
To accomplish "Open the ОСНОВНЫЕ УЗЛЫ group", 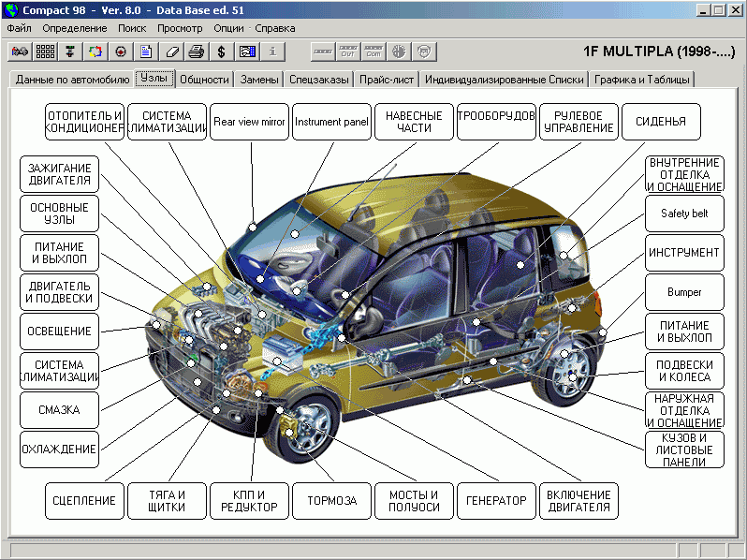I will 60,214.
